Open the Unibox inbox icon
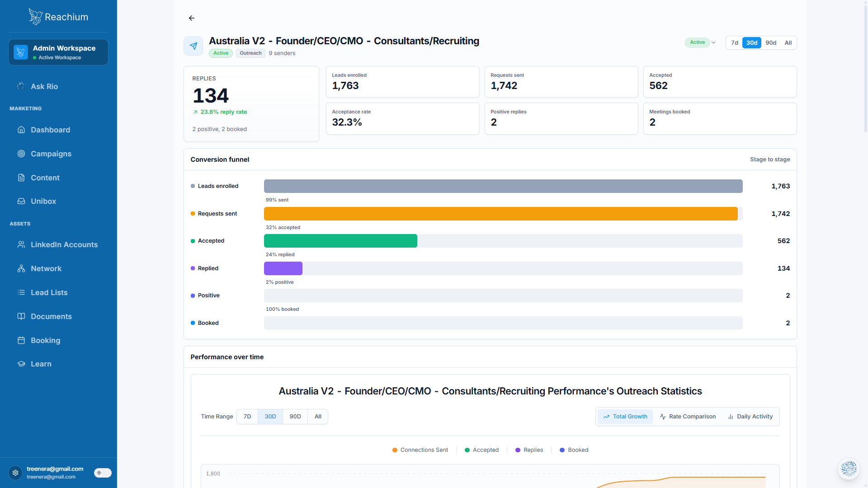The width and height of the screenshot is (868, 488). click(21, 201)
